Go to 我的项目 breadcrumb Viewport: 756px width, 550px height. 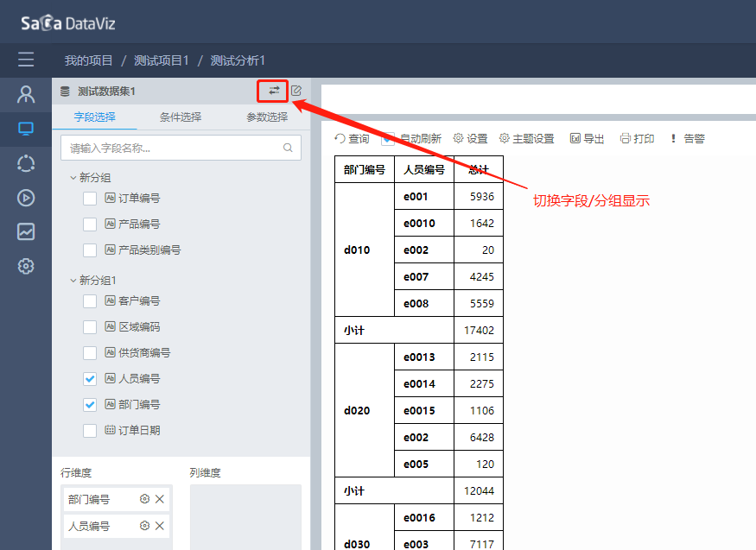coord(88,60)
